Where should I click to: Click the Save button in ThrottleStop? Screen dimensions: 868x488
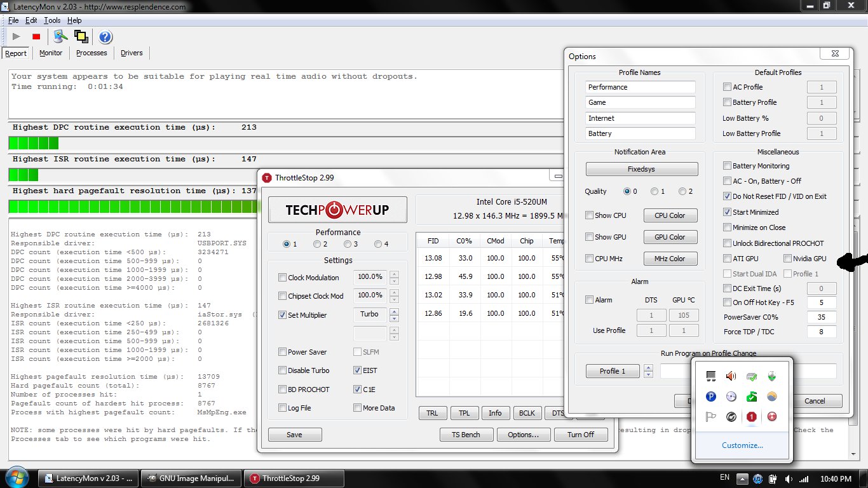(x=295, y=435)
